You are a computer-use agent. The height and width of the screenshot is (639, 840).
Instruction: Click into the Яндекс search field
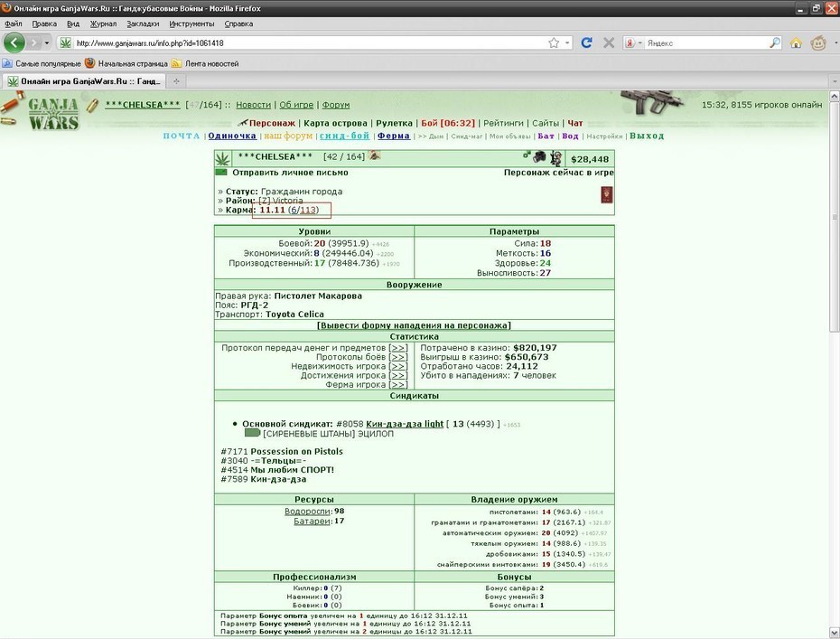706,42
